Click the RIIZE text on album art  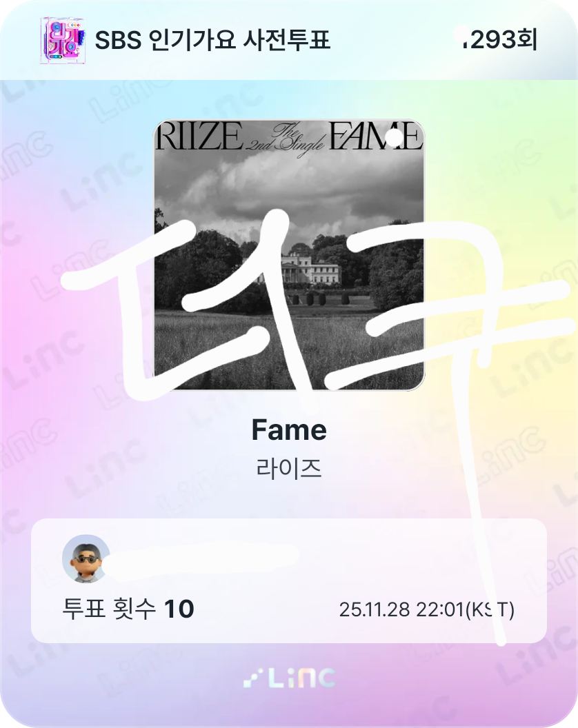pos(199,136)
